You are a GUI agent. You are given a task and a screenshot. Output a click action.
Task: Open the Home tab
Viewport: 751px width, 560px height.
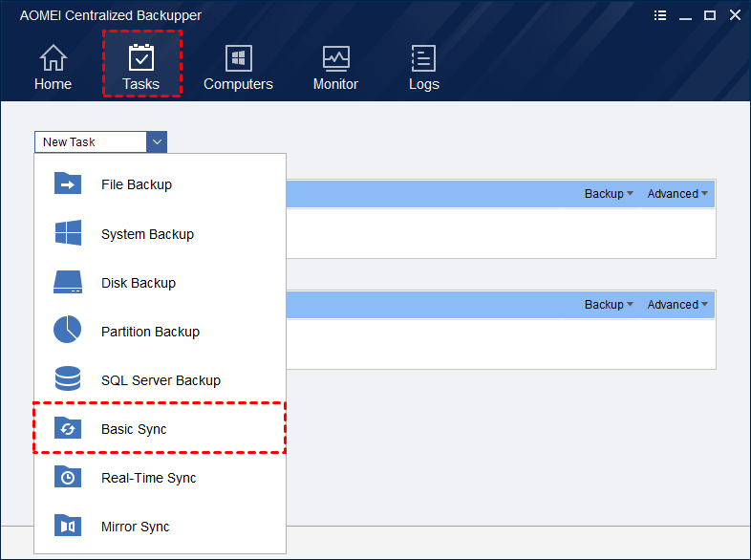pos(53,67)
